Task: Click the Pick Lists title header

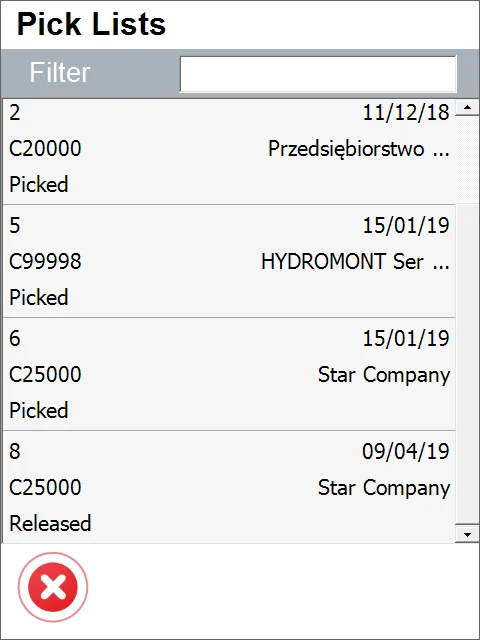Action: coord(91,24)
